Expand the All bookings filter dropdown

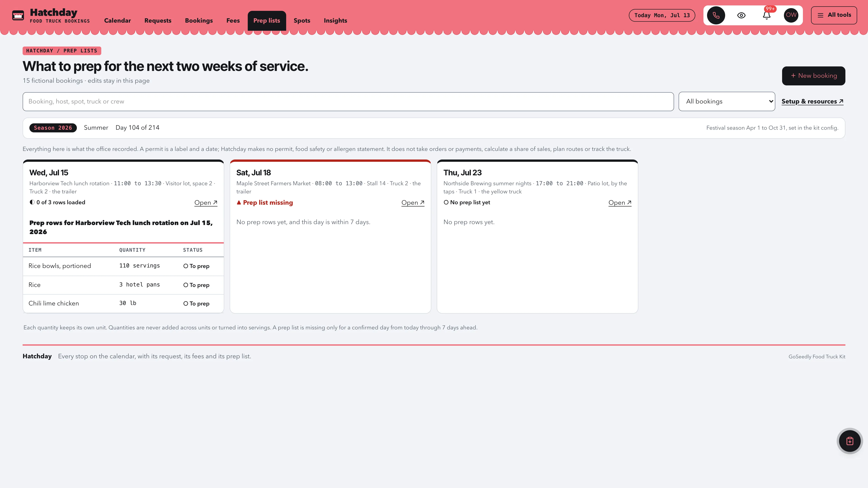727,101
